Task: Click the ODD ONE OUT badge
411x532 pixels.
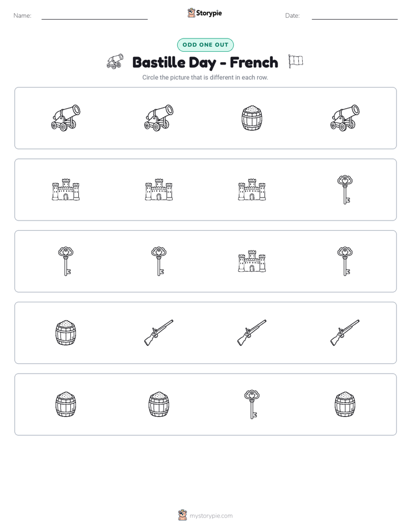Action: pos(205,45)
